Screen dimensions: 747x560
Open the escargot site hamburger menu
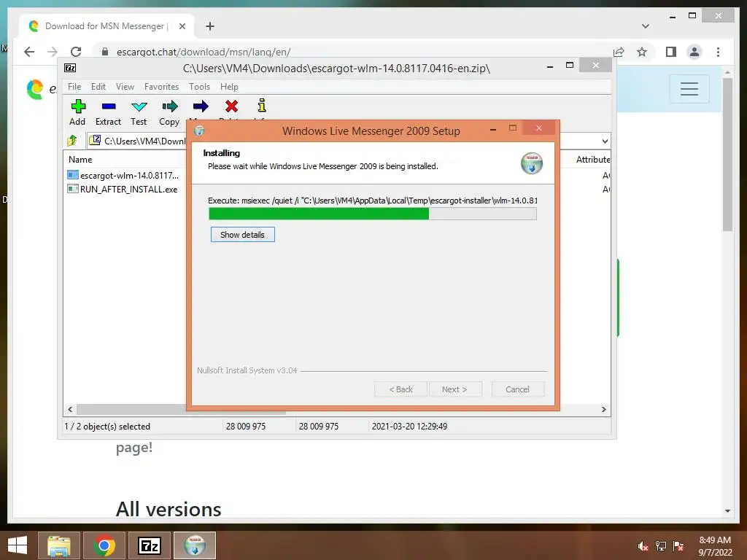point(689,88)
